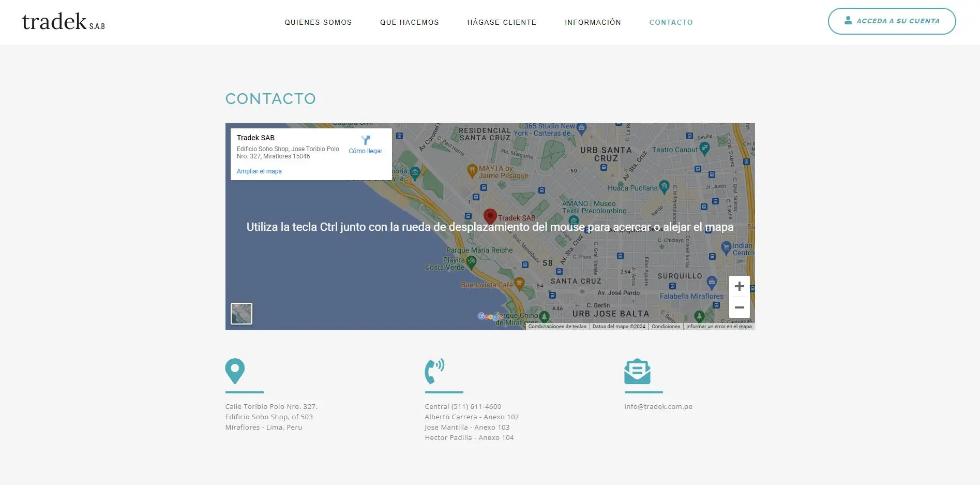Open the QUE HACEMOS menu
The width and height of the screenshot is (980, 485).
pyautogui.click(x=410, y=22)
